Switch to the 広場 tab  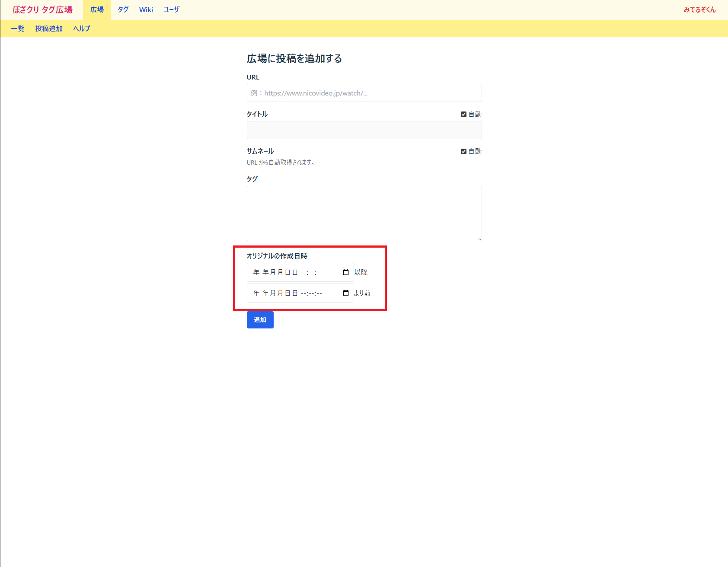click(x=97, y=10)
